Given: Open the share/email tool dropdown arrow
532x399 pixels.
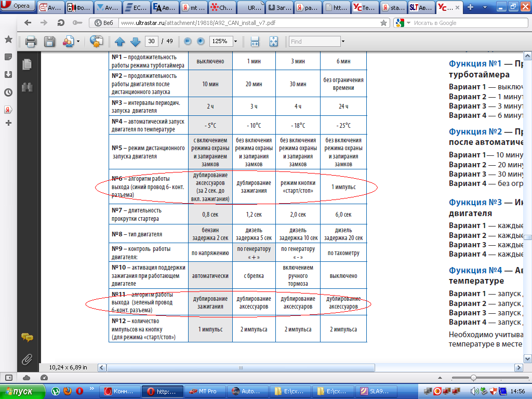Looking at the screenshot, I should click(x=78, y=42).
